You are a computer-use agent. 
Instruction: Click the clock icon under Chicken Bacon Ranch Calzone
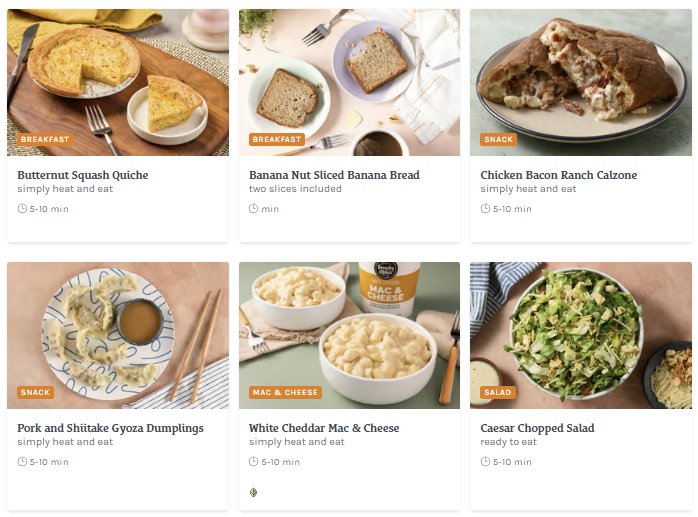[x=485, y=209]
